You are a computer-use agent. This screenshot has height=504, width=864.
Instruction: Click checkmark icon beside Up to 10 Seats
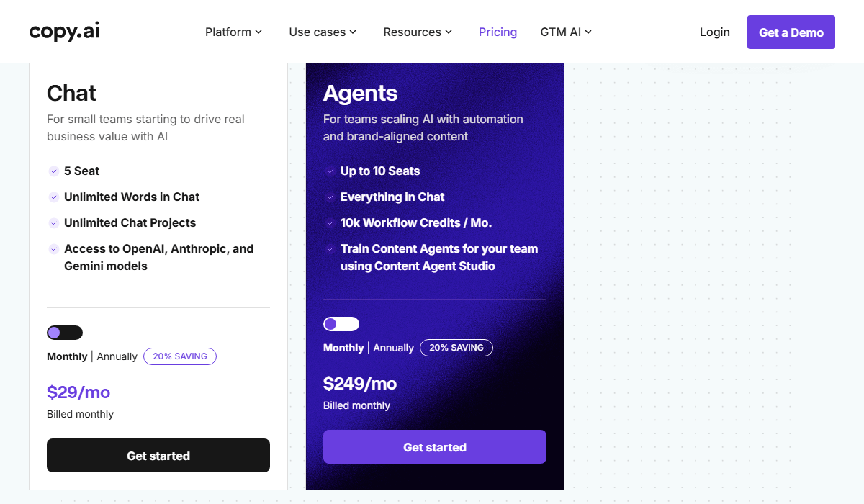click(330, 171)
